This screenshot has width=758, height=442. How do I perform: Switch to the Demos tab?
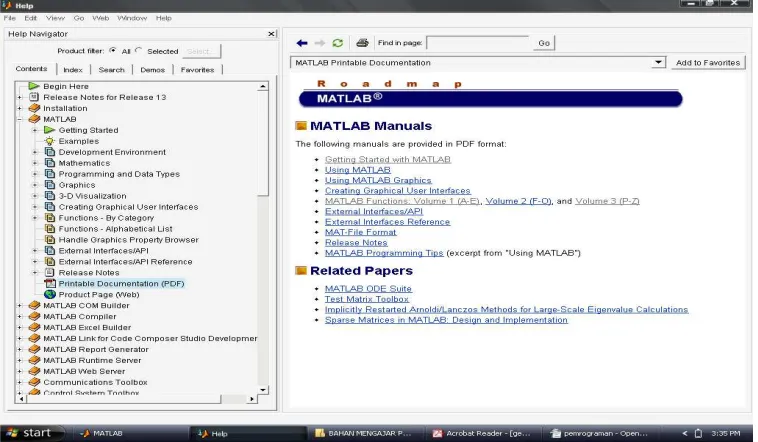pos(153,70)
